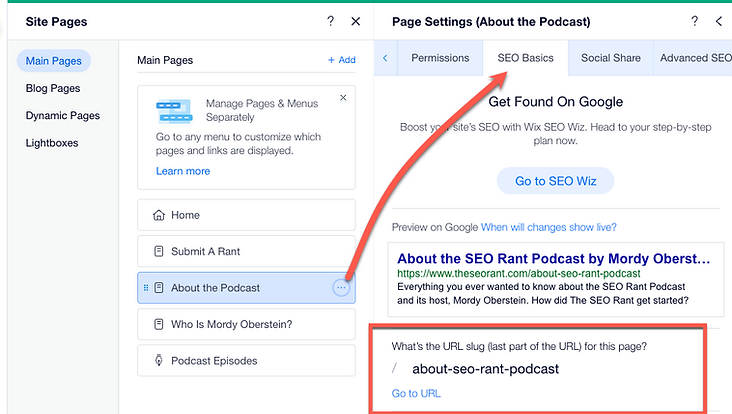Add a new main page
Image resolution: width=732 pixels, height=414 pixels.
pos(342,60)
